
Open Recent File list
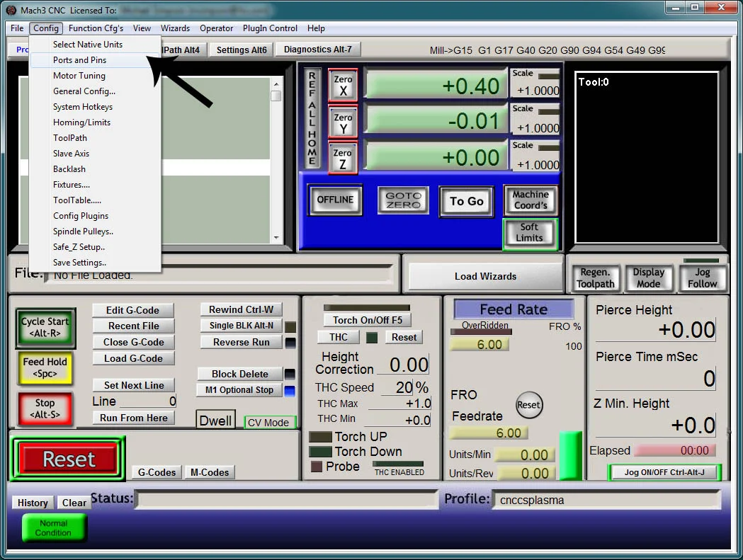coord(134,326)
